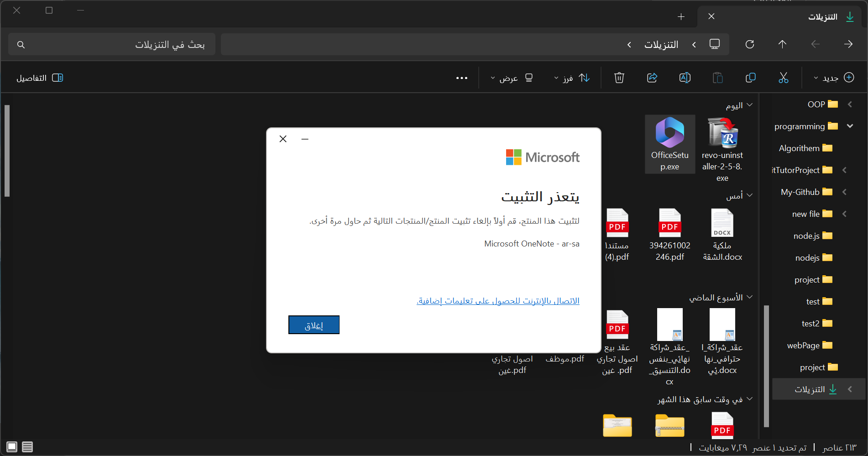Click the copy icon in toolbar

coord(750,78)
